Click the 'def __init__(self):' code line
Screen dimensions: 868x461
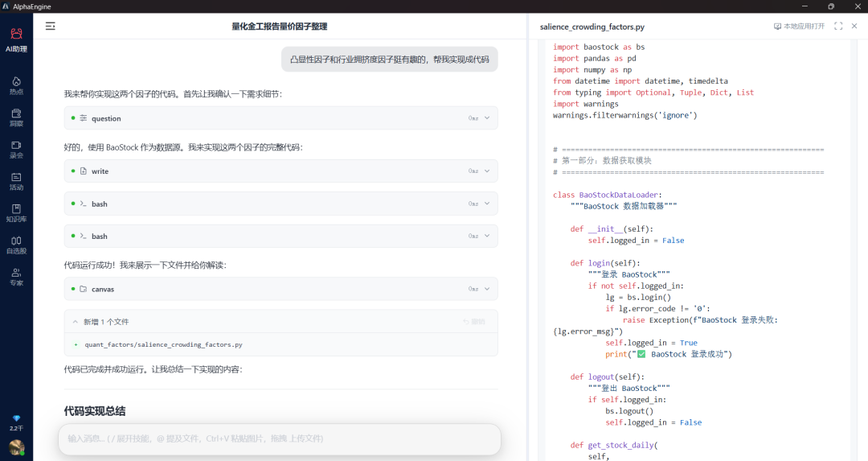coord(612,228)
